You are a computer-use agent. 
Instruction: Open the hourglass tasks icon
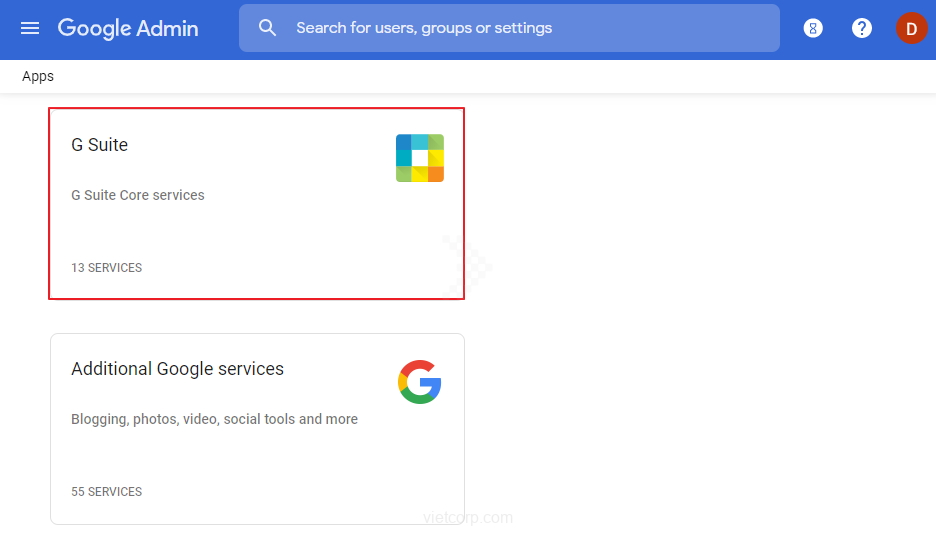(x=813, y=28)
